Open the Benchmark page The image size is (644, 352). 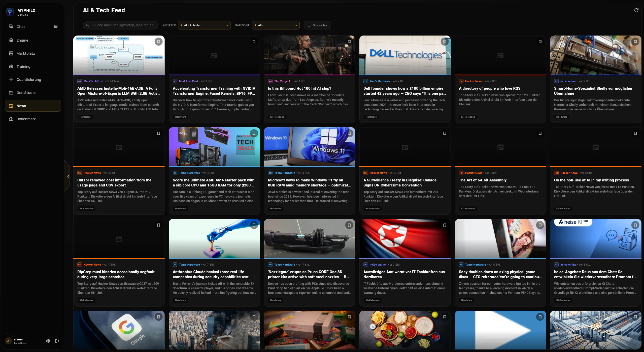tap(33, 119)
